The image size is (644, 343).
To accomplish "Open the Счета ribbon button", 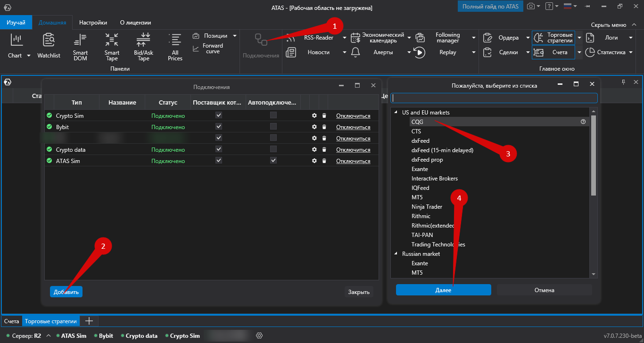I will 553,52.
